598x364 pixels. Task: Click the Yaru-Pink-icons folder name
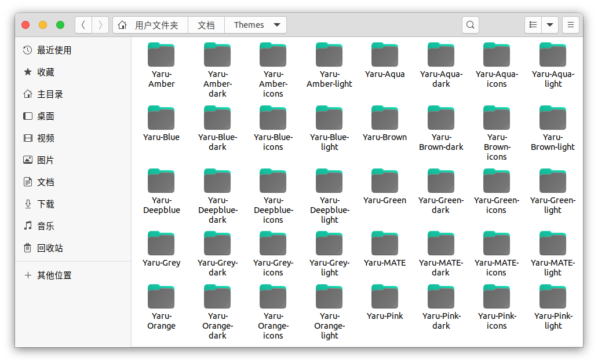click(x=497, y=321)
